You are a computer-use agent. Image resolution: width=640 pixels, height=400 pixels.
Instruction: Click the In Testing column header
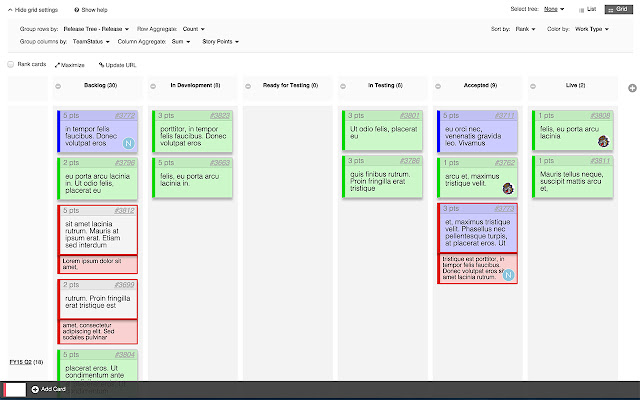click(x=385, y=85)
